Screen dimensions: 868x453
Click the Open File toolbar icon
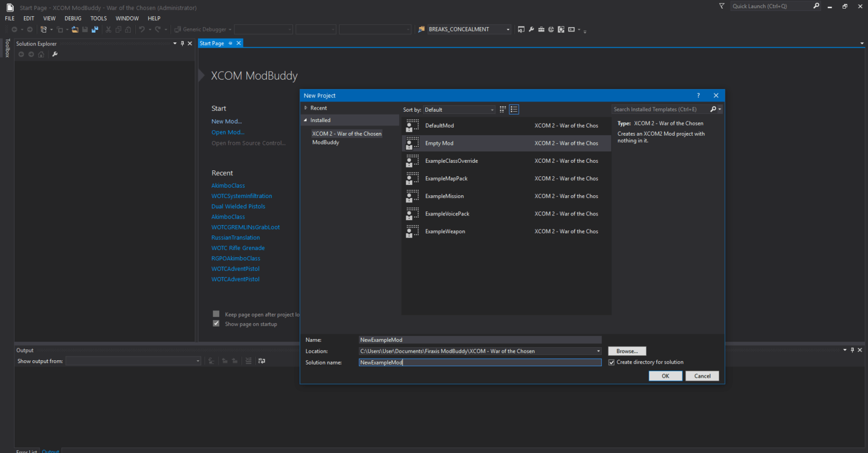pos(75,29)
